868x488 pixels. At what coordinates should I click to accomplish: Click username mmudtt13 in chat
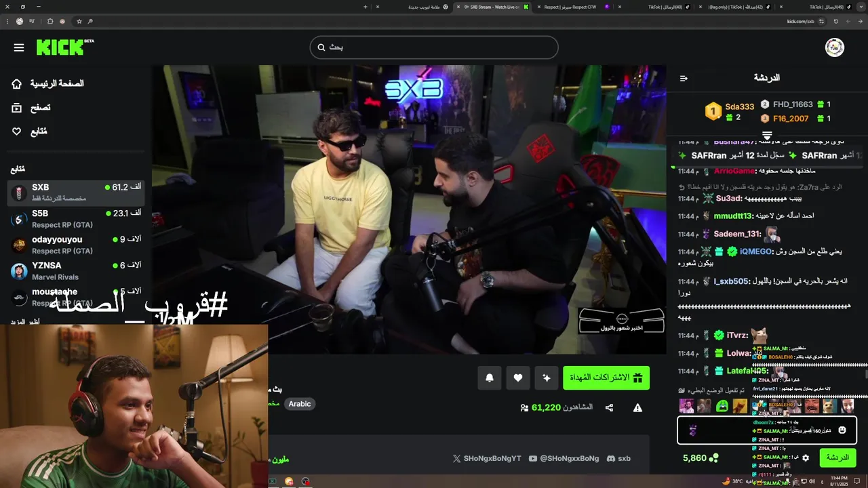click(733, 216)
